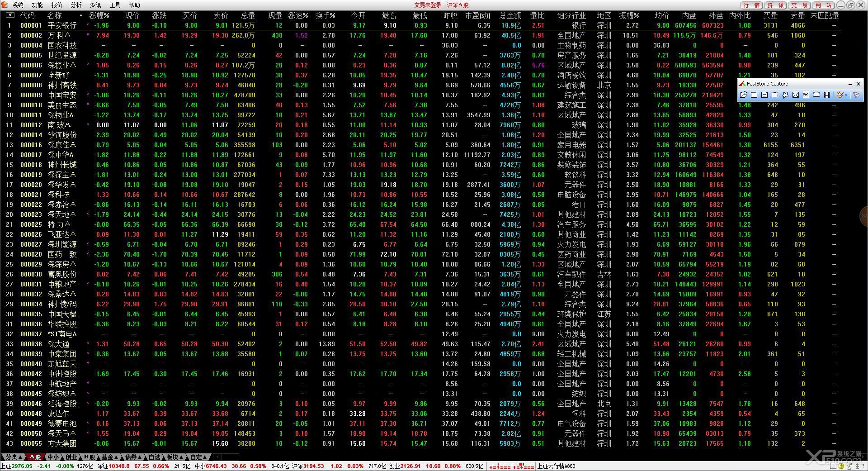Click the 深证 index 10348.8 in status bar
868x471 pixels.
tap(113, 466)
